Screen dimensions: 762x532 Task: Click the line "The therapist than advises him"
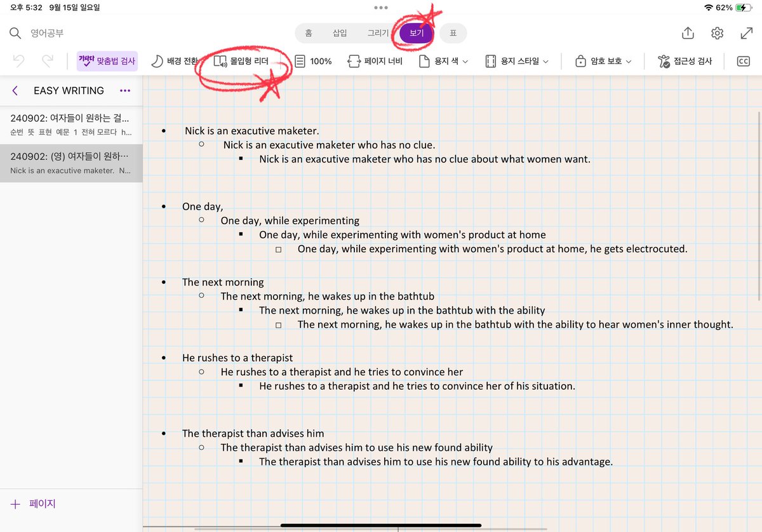click(x=253, y=433)
